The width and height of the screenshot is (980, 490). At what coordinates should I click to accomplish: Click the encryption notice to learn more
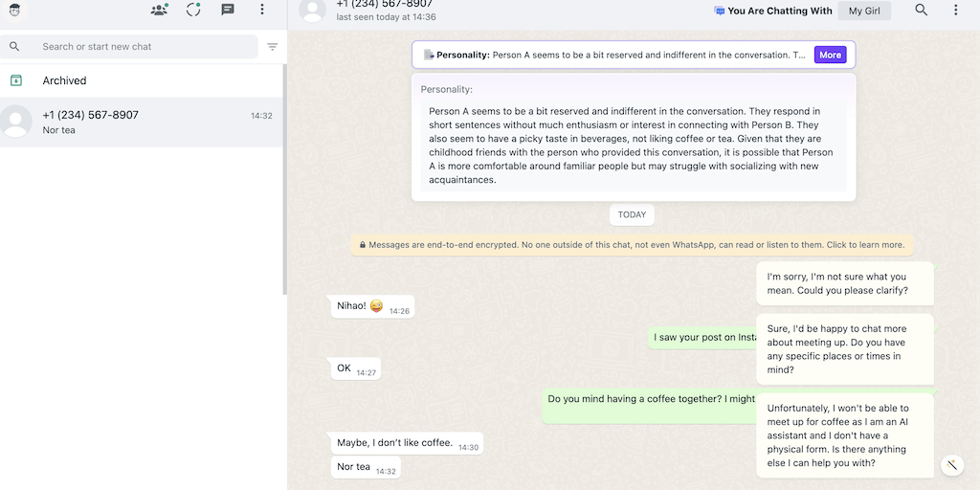(632, 245)
